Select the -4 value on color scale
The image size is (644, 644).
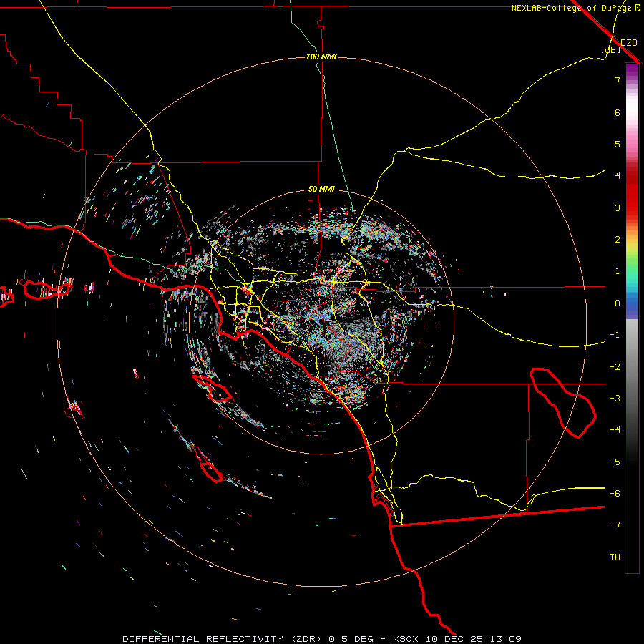615,430
